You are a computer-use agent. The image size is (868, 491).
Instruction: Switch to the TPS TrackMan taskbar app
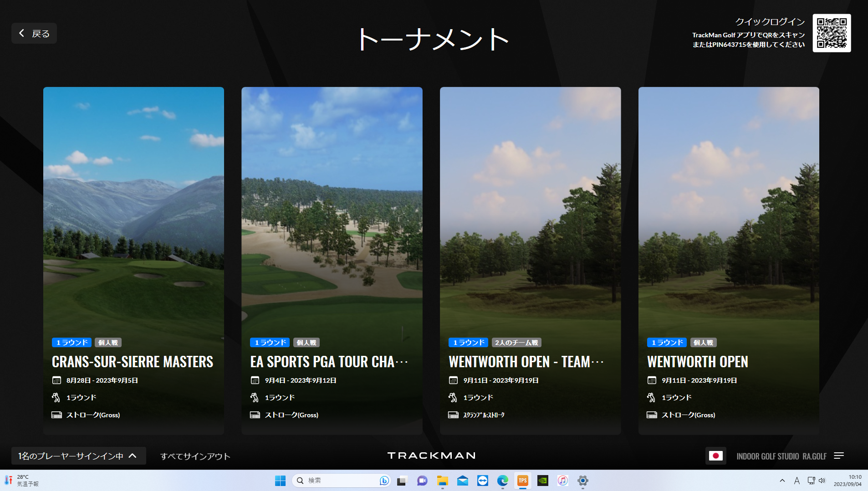click(523, 481)
